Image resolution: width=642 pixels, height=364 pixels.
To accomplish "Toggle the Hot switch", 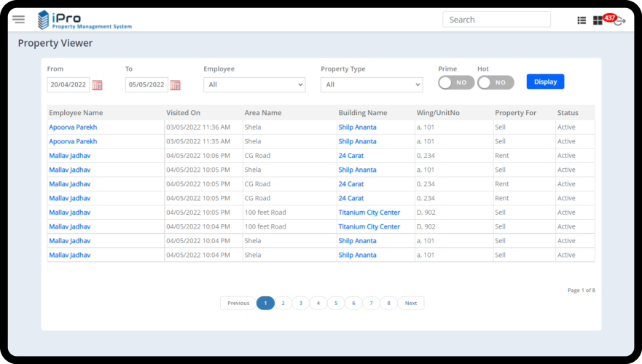I will click(496, 83).
